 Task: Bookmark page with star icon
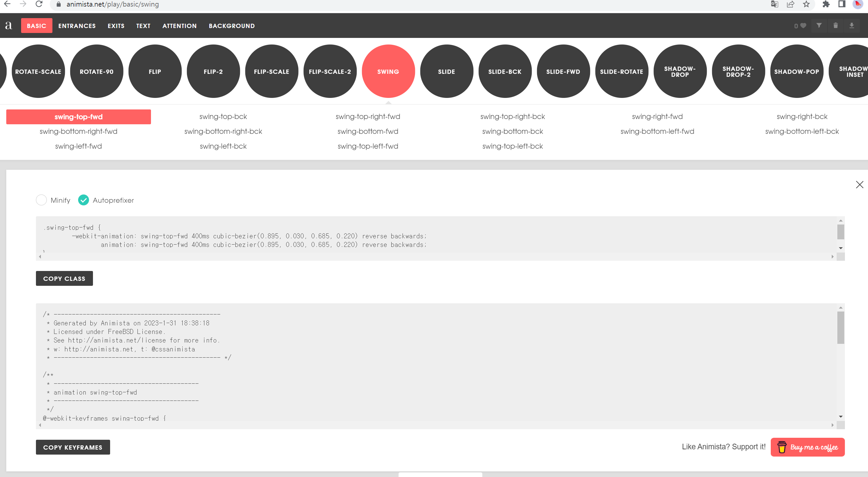(806, 4)
